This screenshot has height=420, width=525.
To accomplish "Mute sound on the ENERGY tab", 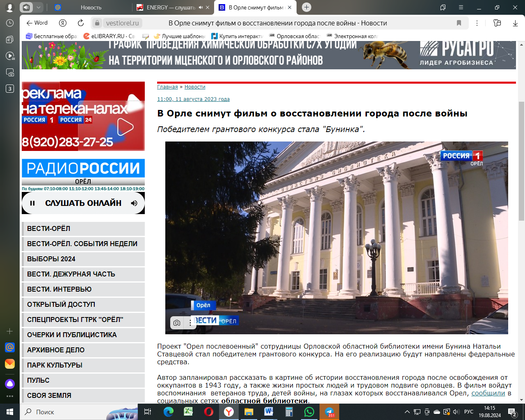I will (201, 7).
